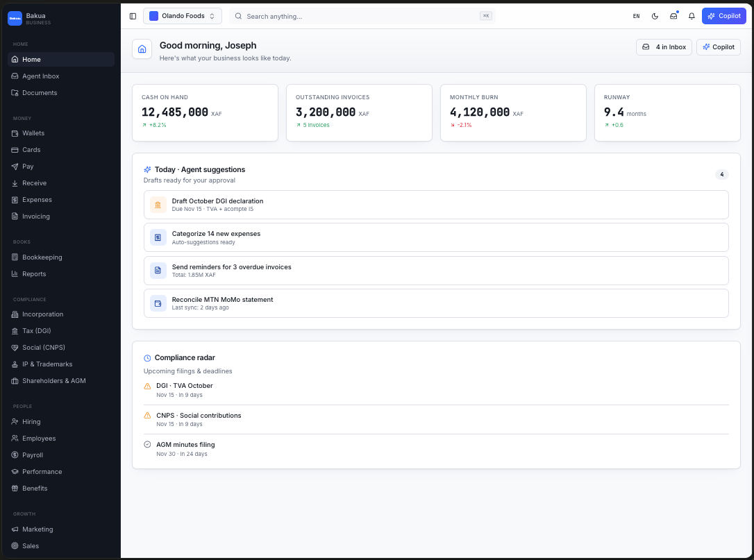Open the Outstanding Invoices card
754x560 pixels.
click(x=359, y=113)
